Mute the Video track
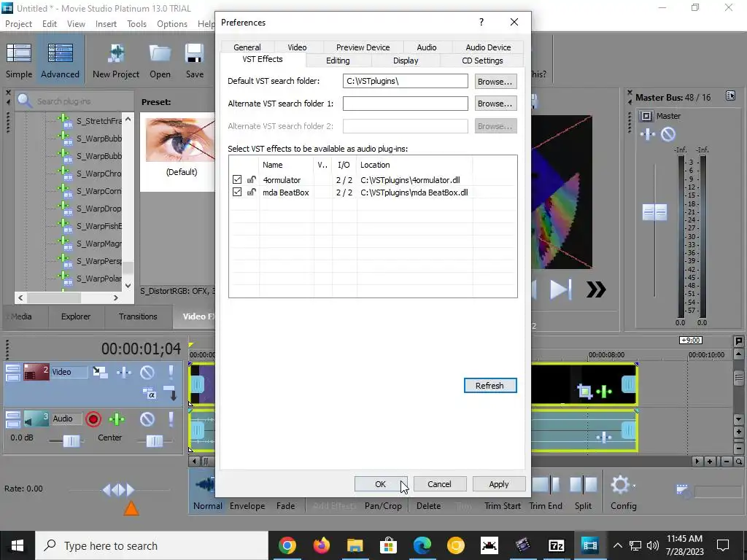747x560 pixels. click(x=147, y=372)
